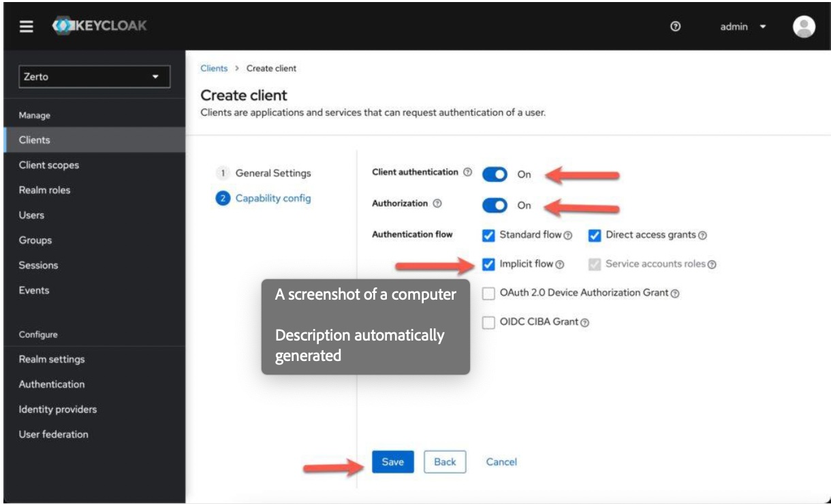This screenshot has height=504, width=831.
Task: Turn off Authorization switch
Action: coord(495,205)
